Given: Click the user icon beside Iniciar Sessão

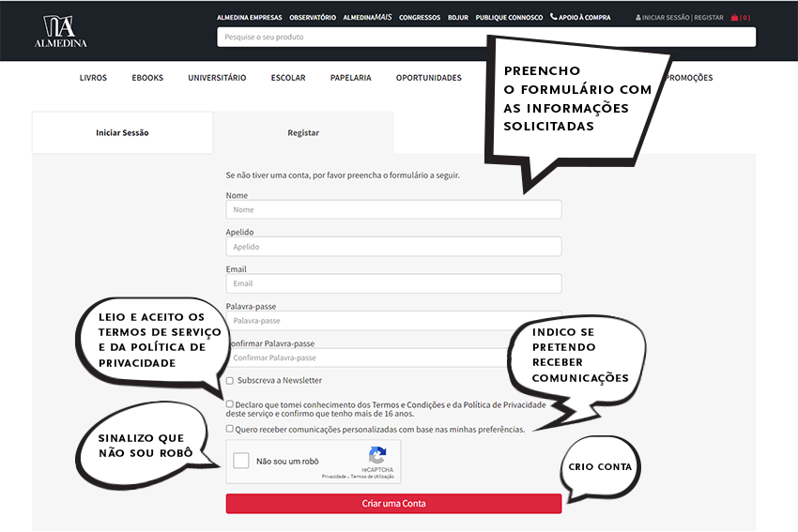Looking at the screenshot, I should [638, 17].
